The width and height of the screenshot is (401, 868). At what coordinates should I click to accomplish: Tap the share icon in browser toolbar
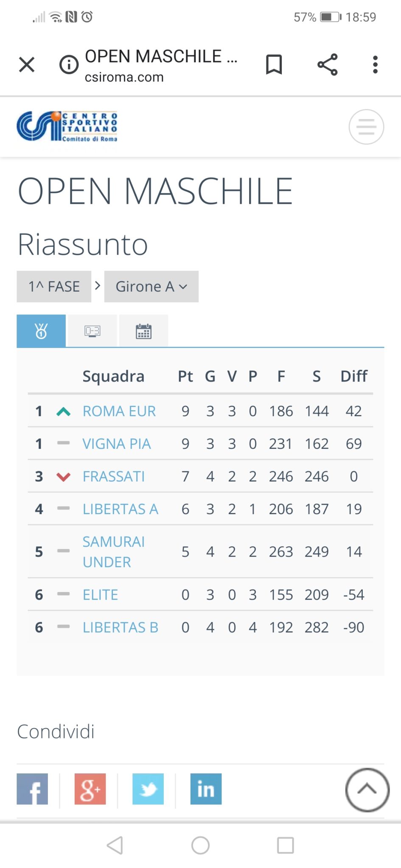click(328, 64)
